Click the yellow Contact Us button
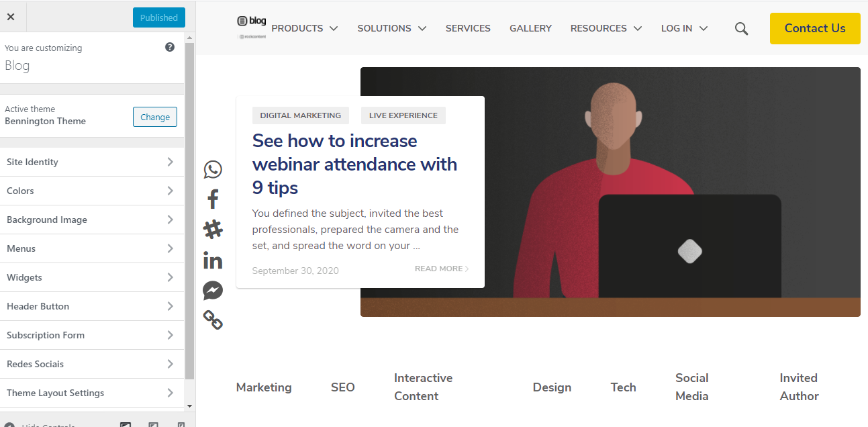Viewport: 868px width, 427px height. (815, 28)
